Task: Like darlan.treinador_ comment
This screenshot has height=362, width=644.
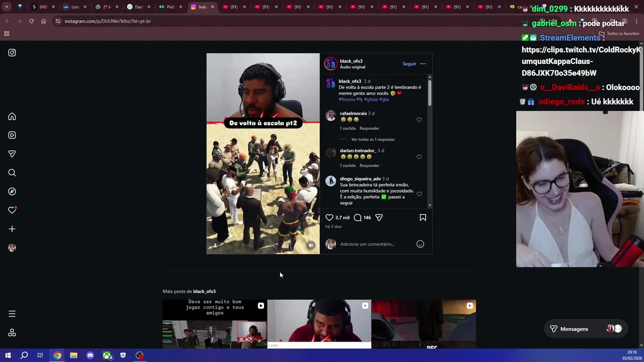Action: coord(419,157)
